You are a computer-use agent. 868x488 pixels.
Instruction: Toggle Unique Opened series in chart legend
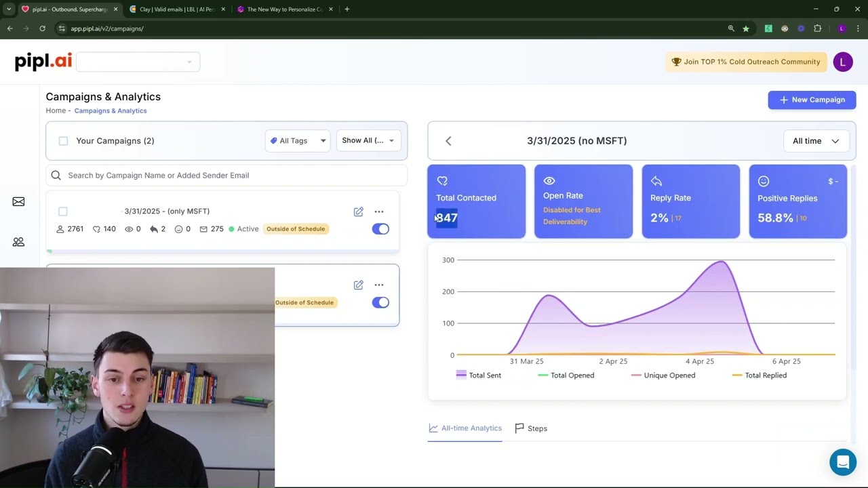(x=663, y=375)
